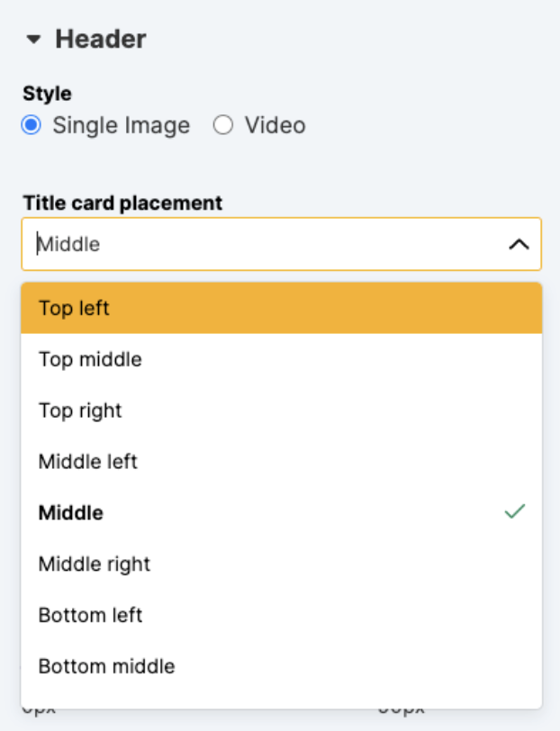Select Middle left placement option
Screen dimensions: 560x731
[x=88, y=462]
